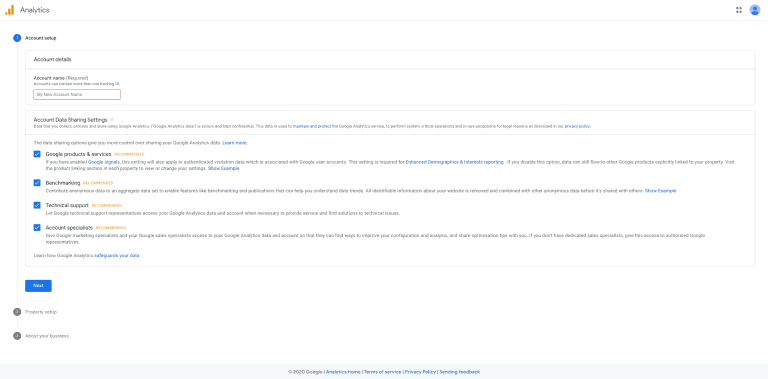Click the Technical support label text
Image resolution: width=768 pixels, height=379 pixels.
pos(67,206)
